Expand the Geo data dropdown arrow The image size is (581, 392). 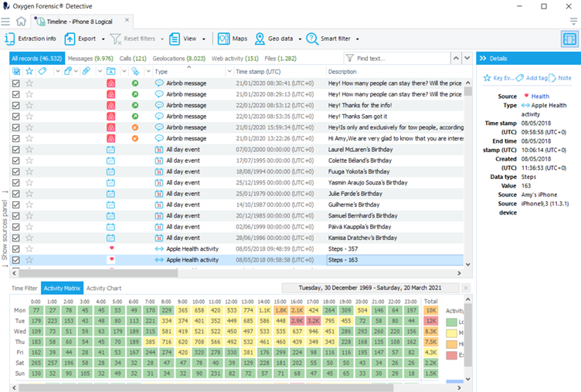tap(300, 39)
